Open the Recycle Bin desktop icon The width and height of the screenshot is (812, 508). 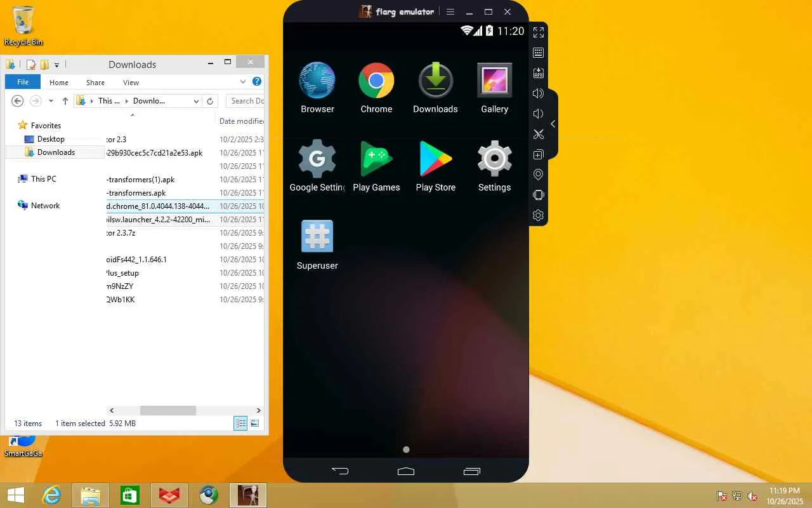[x=23, y=27]
